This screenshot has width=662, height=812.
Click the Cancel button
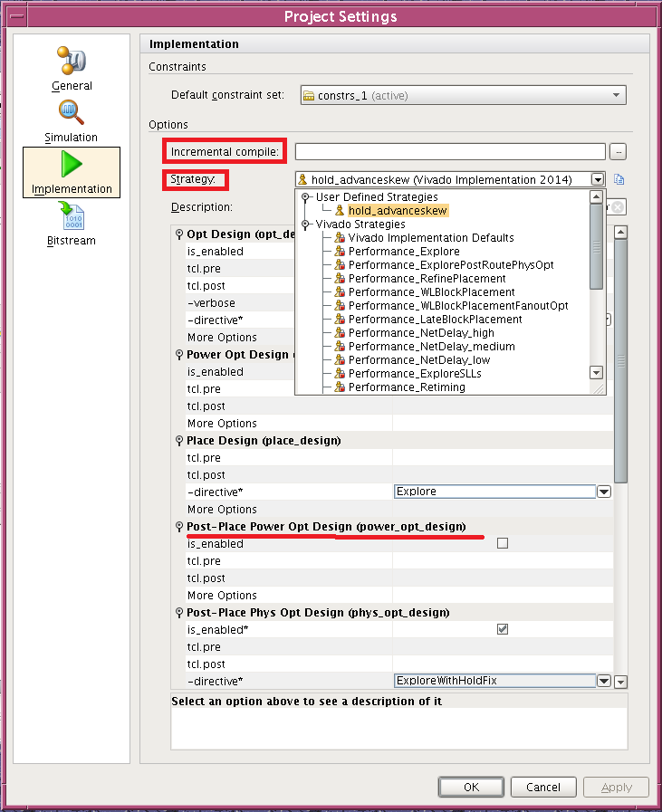tap(543, 787)
